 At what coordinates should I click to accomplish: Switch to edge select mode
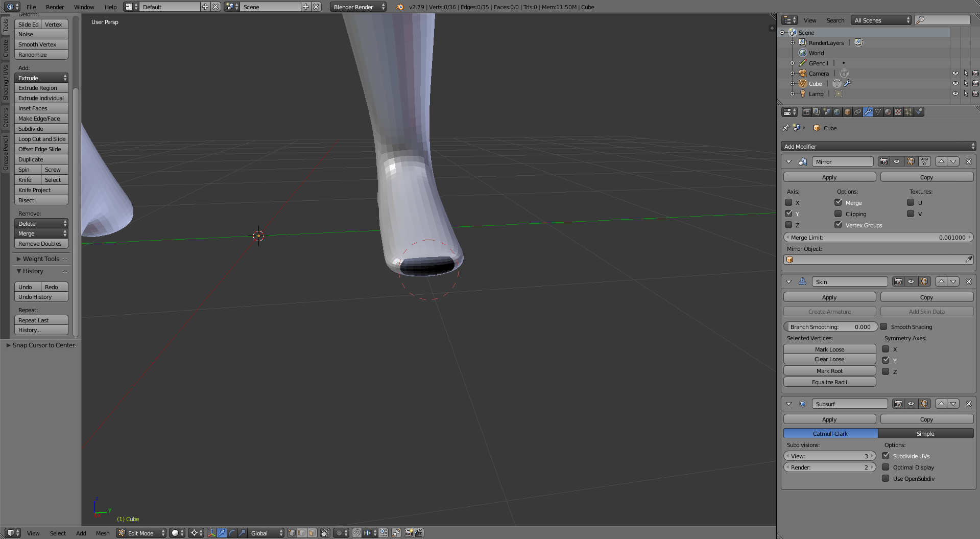coord(302,533)
